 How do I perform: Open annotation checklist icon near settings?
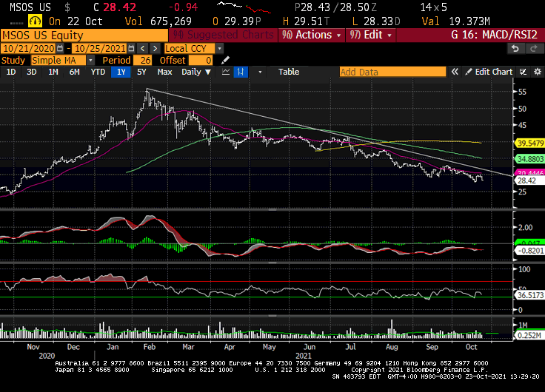click(x=523, y=72)
